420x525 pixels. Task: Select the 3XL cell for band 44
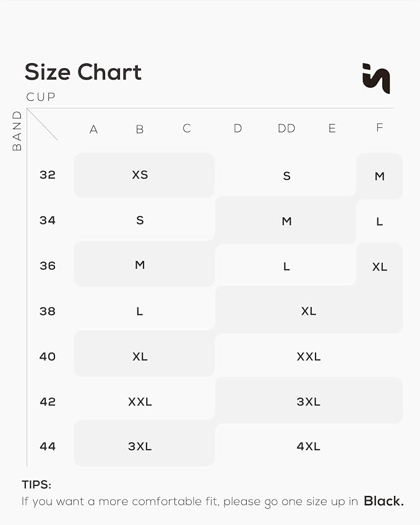click(144, 446)
